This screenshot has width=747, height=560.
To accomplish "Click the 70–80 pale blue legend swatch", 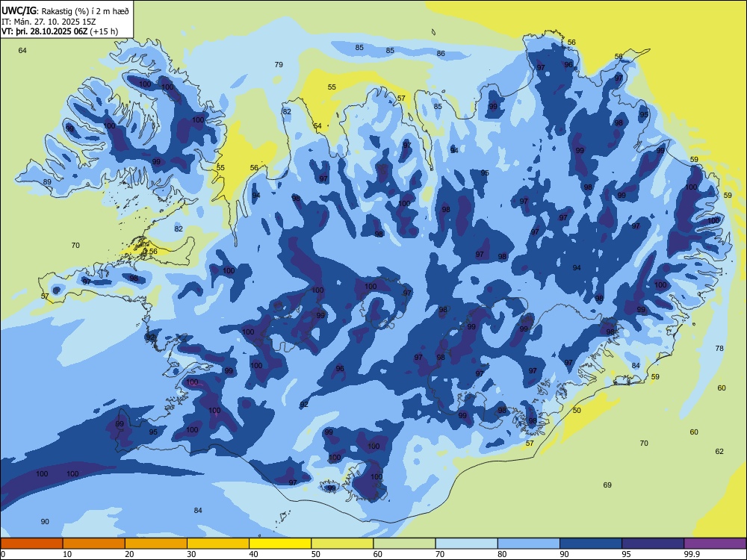I will pos(466,544).
